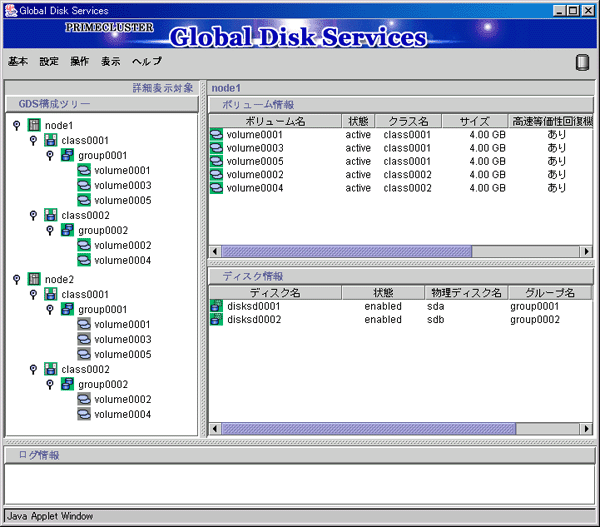Viewport: 600px width, 527px height.
Task: Select node2 label in GDS tree
Action: (x=59, y=279)
